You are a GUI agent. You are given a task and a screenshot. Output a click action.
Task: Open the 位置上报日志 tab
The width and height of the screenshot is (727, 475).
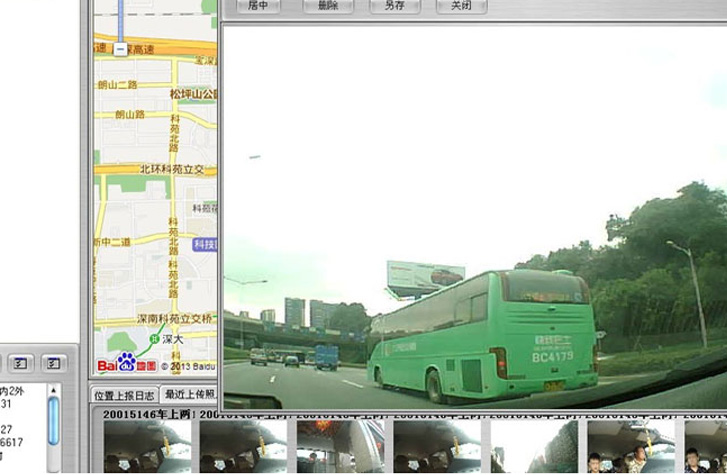tap(125, 395)
